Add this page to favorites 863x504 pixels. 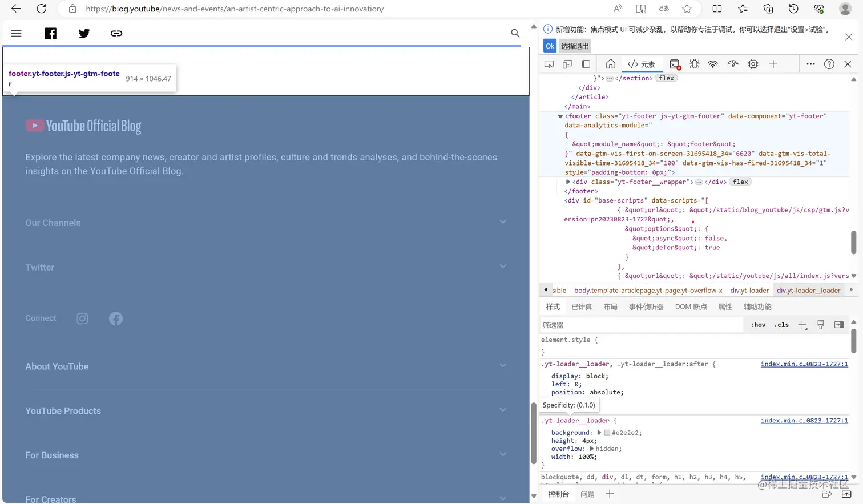pos(687,9)
